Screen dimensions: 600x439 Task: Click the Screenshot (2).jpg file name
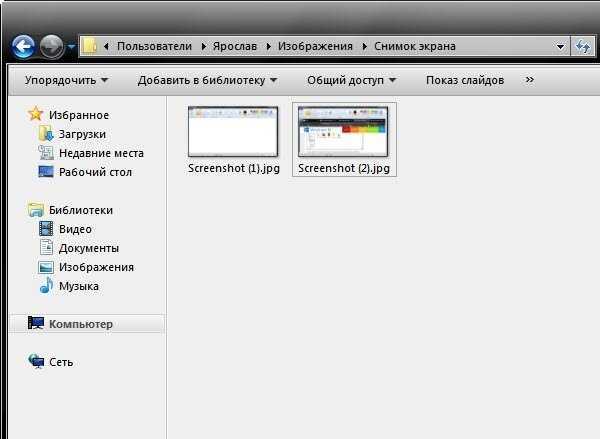[344, 168]
